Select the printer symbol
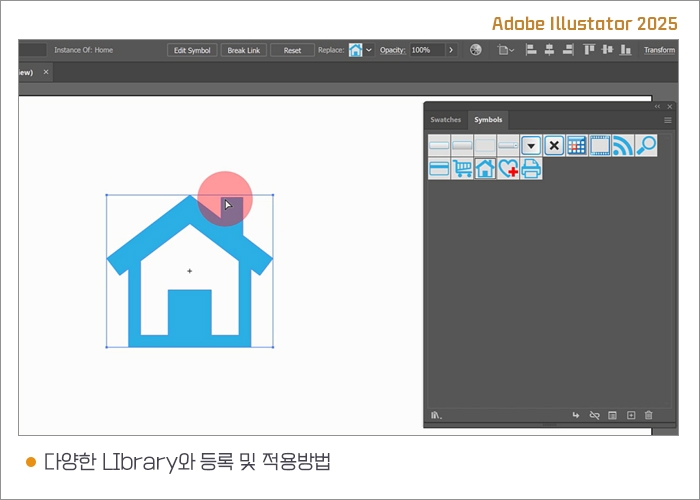This screenshot has width=700, height=500. [x=531, y=169]
